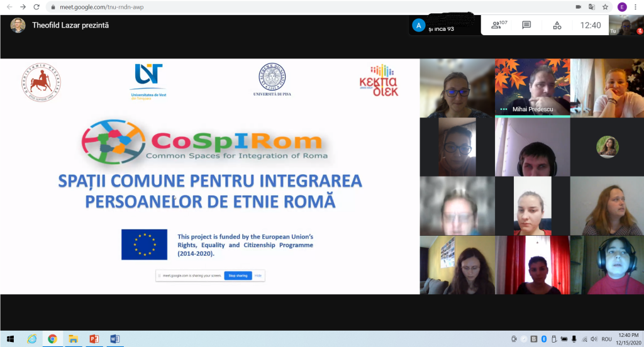Click the bold B tray icon

[533, 339]
